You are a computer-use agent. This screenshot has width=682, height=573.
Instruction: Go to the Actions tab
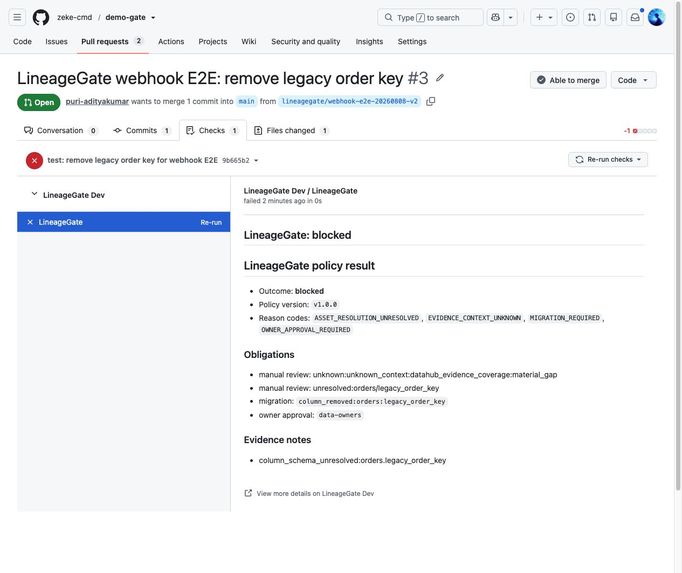[171, 41]
